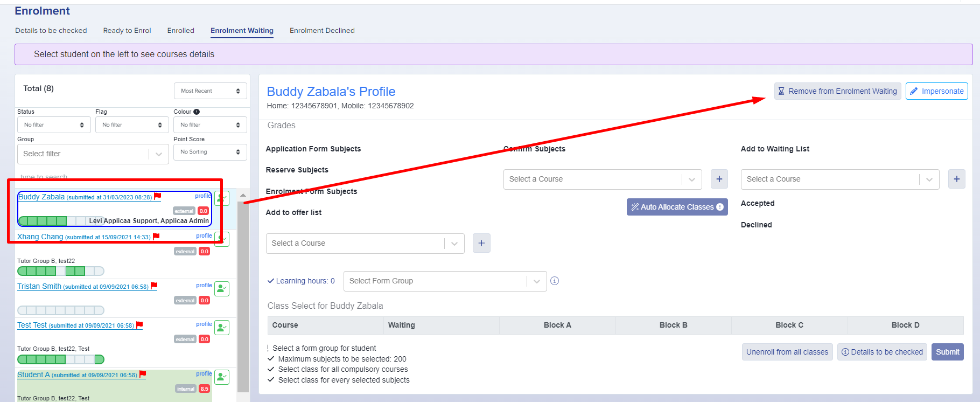980x402 pixels.
Task: Click plus button next to Add to offer list
Action: pyautogui.click(x=481, y=243)
